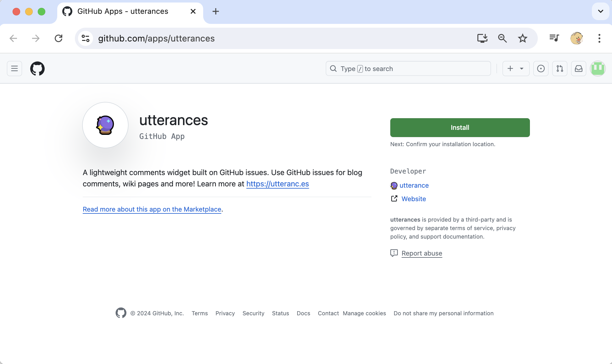Click the footer GitHub logo
The image size is (612, 364).
tap(121, 313)
